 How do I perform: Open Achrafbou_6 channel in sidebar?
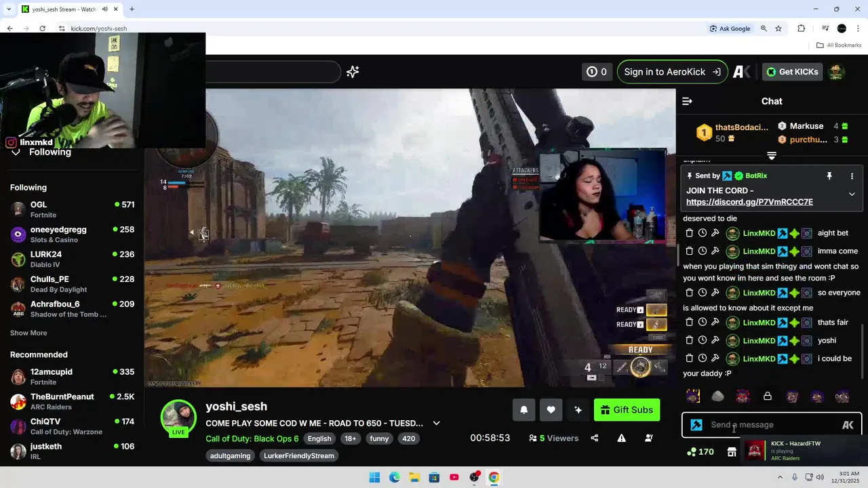[x=72, y=309]
